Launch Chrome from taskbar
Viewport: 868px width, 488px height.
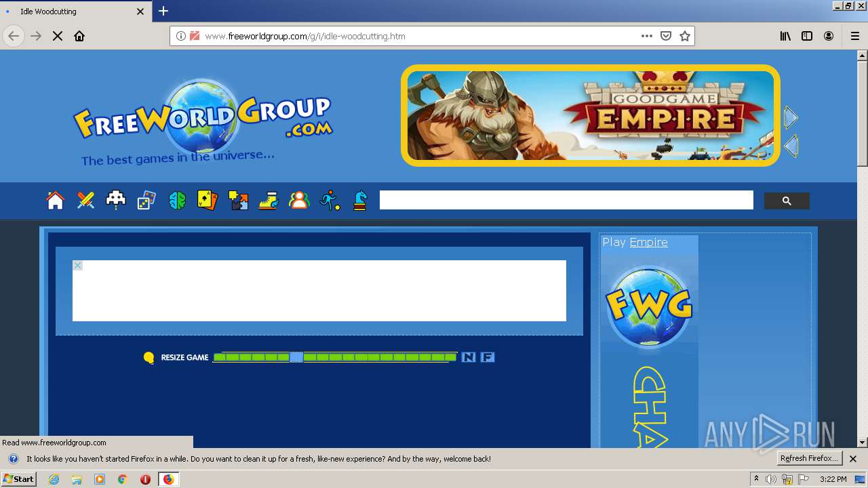[122, 479]
